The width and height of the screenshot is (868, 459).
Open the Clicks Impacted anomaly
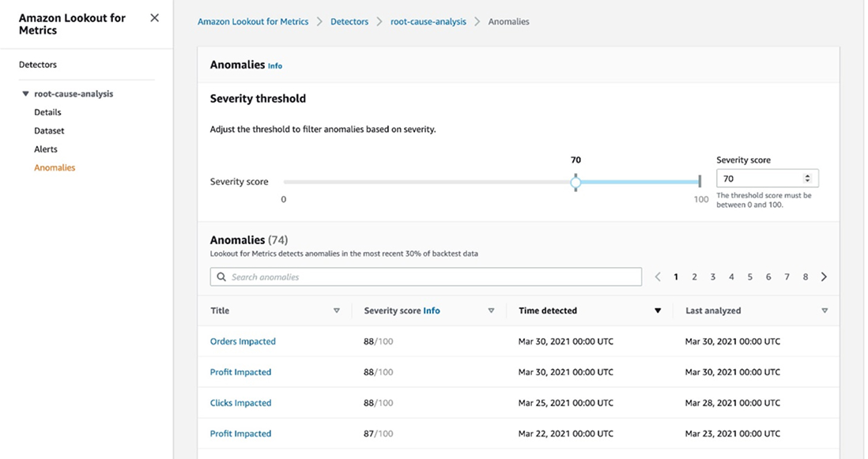pos(240,403)
